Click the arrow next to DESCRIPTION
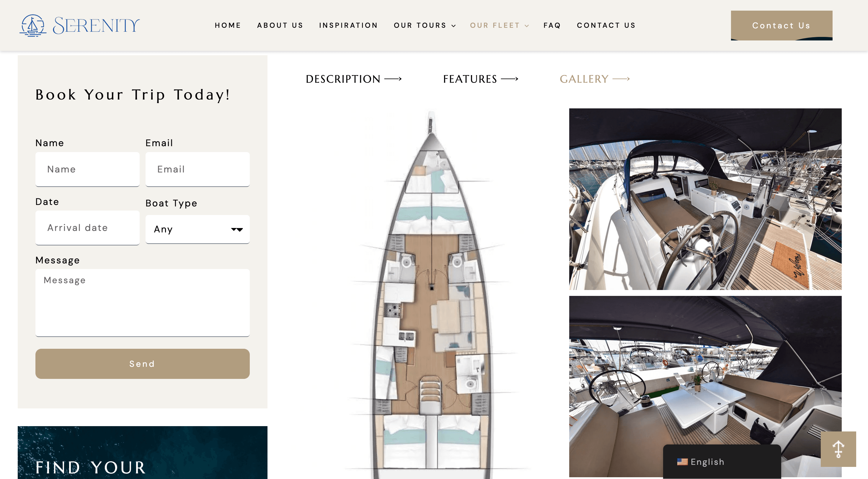The image size is (868, 479). (x=393, y=79)
